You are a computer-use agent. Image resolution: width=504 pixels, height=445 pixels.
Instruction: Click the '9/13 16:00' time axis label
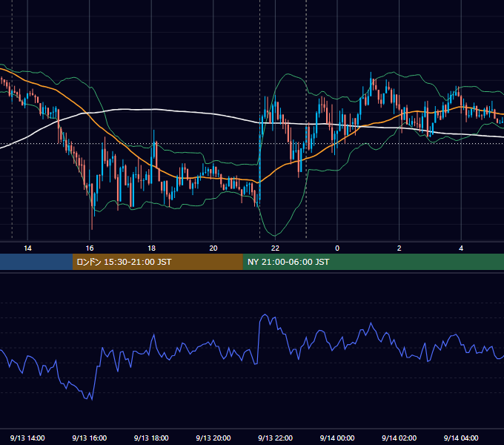[x=90, y=438]
